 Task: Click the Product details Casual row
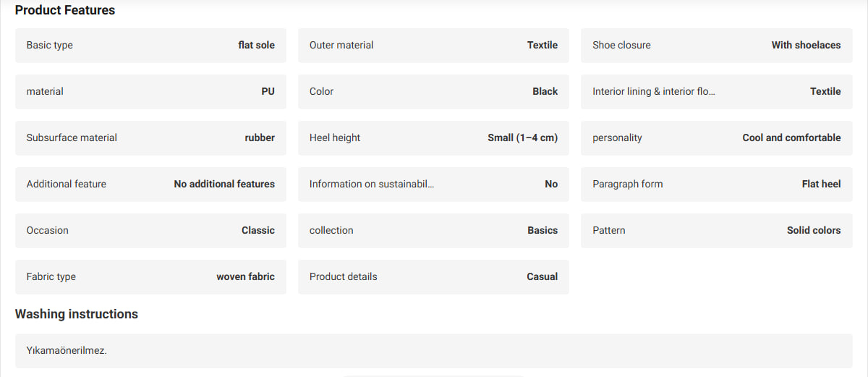click(433, 276)
